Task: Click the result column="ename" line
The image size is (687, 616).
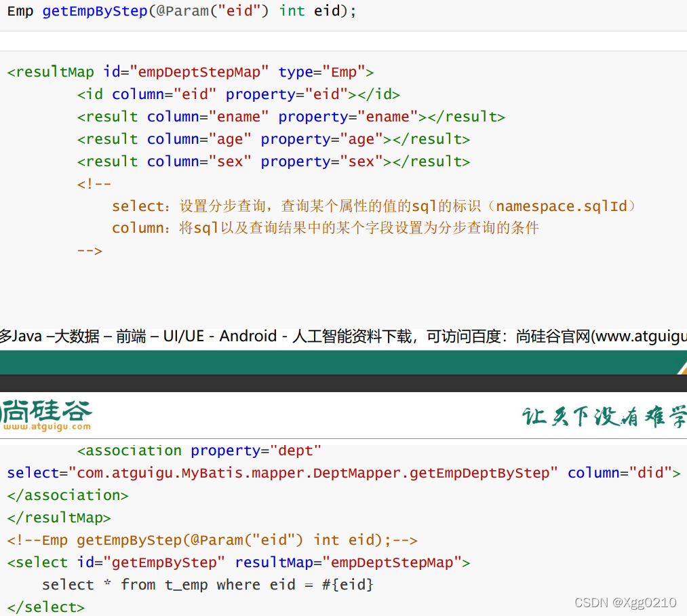Action: point(291,117)
